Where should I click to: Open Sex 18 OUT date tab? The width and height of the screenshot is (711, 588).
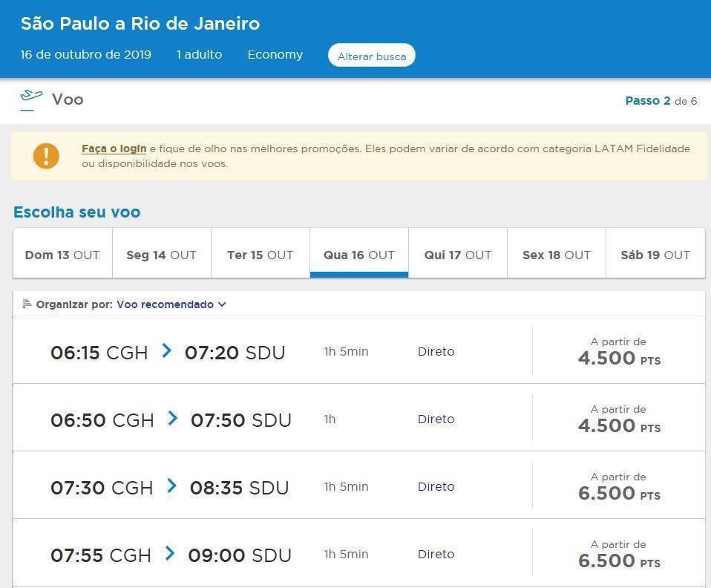point(557,255)
